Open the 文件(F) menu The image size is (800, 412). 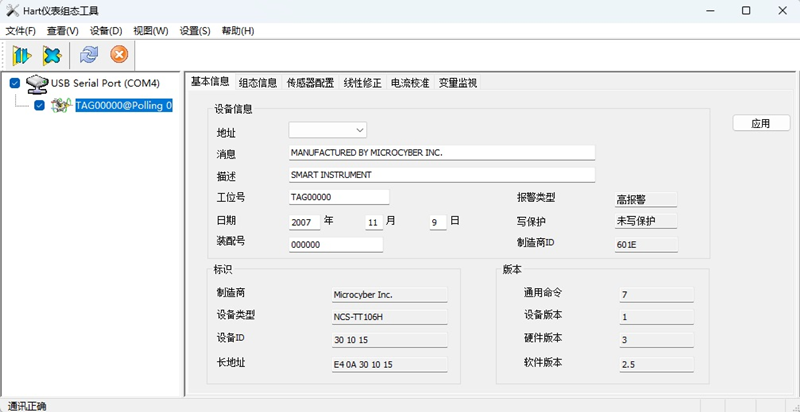coord(20,31)
